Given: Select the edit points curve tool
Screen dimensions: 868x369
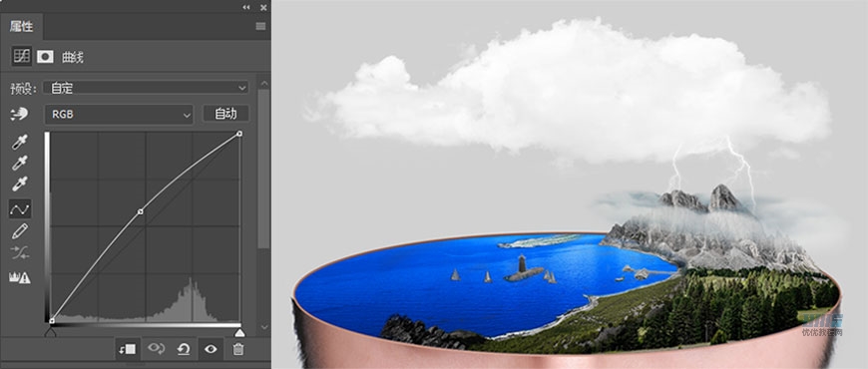Looking at the screenshot, I should tap(20, 209).
